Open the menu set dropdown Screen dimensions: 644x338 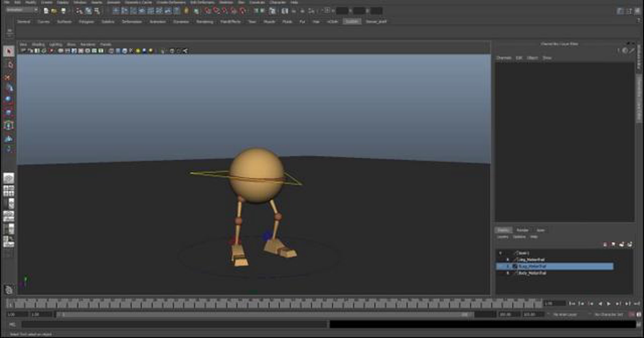pyautogui.click(x=22, y=10)
